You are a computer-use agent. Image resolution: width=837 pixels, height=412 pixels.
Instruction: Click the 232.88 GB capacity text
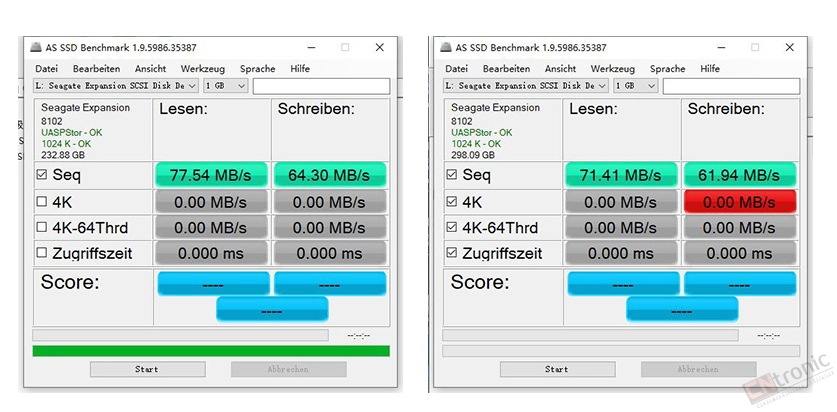tap(63, 155)
